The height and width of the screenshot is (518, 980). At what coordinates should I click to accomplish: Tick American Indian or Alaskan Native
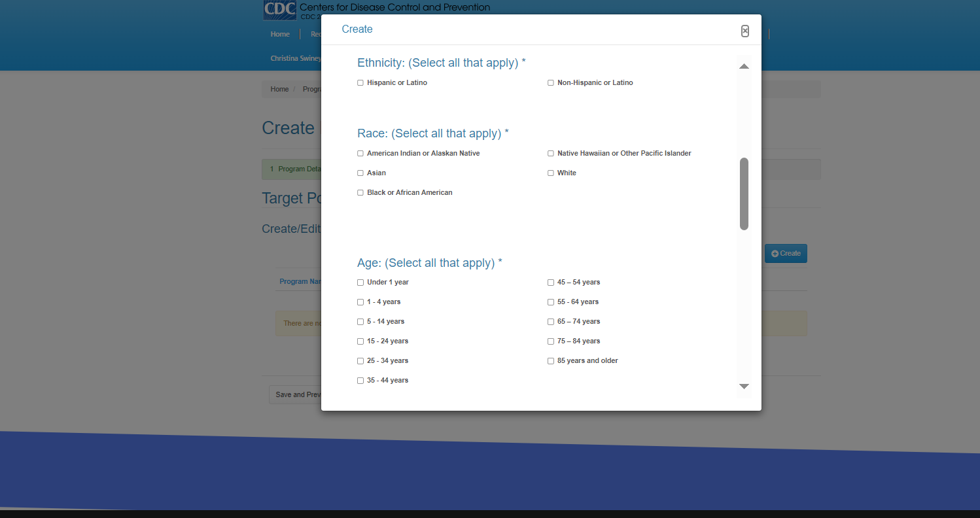360,154
